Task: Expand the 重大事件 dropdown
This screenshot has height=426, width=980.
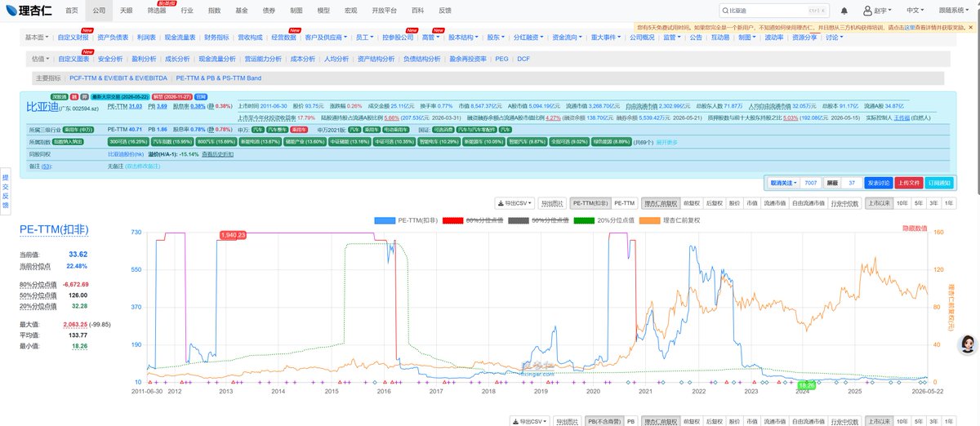Action: pos(607,37)
